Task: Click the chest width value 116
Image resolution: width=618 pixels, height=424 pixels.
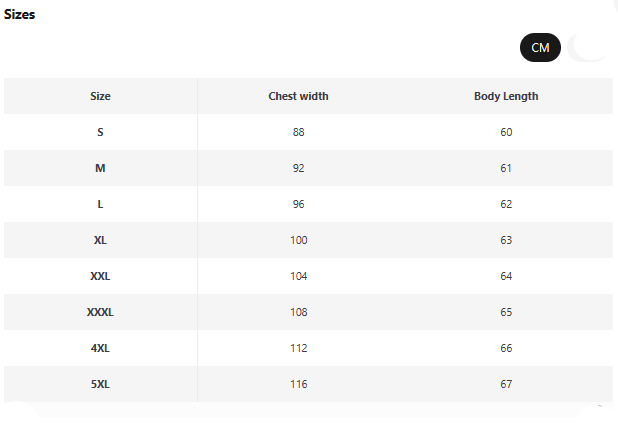Action: (x=298, y=384)
